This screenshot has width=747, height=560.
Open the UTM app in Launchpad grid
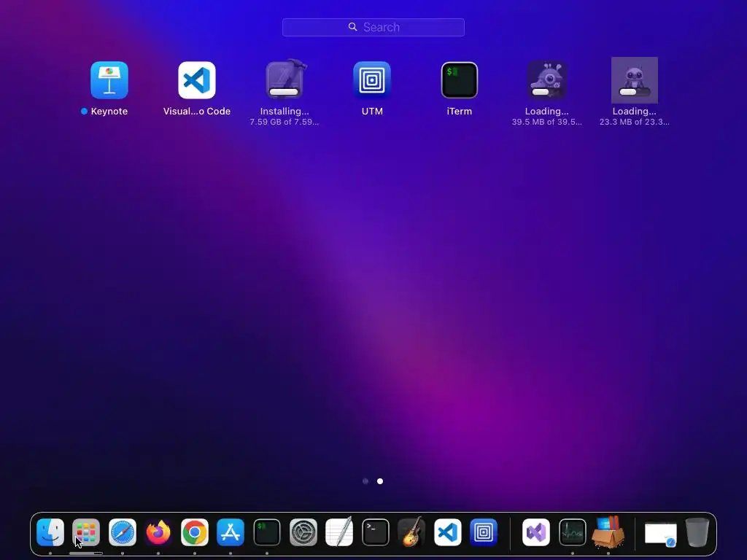(x=372, y=80)
